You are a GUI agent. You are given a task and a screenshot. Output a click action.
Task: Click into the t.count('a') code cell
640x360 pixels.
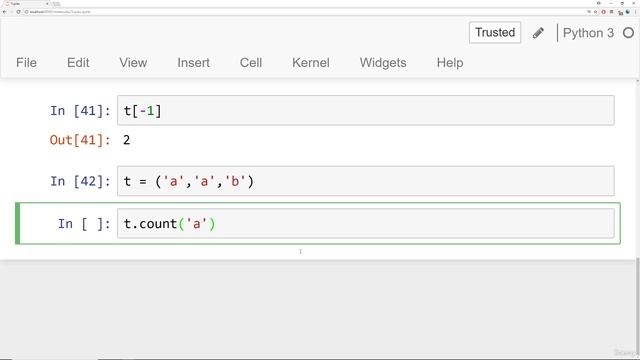pyautogui.click(x=365, y=223)
